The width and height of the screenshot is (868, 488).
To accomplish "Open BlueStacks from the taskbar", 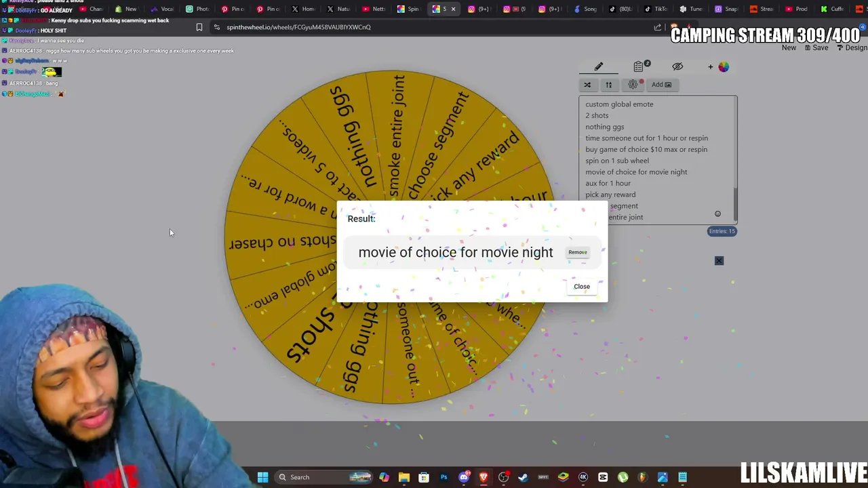I will (563, 477).
